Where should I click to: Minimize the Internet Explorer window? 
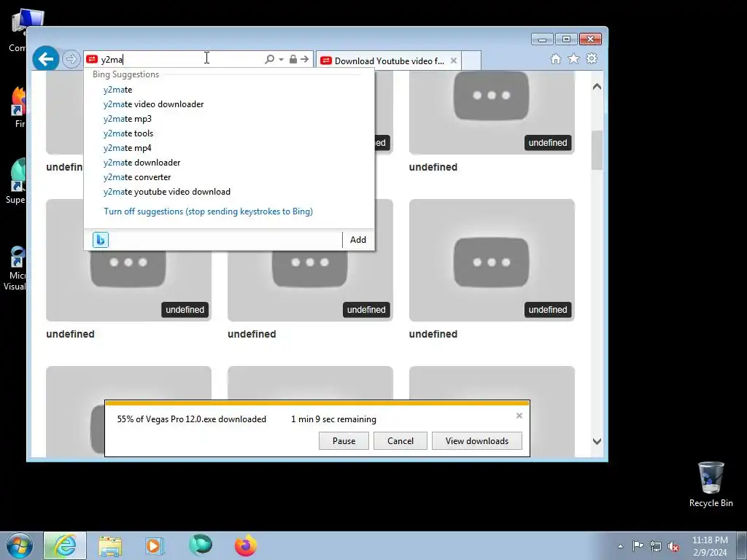(x=542, y=39)
